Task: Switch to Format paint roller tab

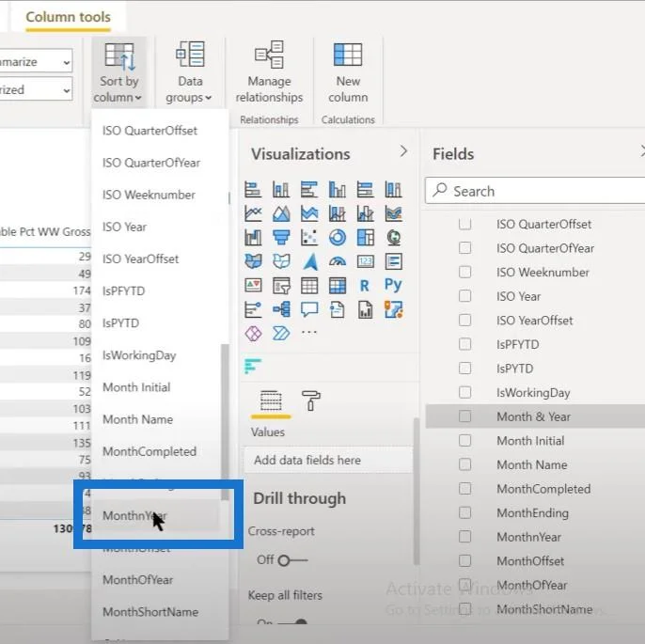Action: coord(311,401)
